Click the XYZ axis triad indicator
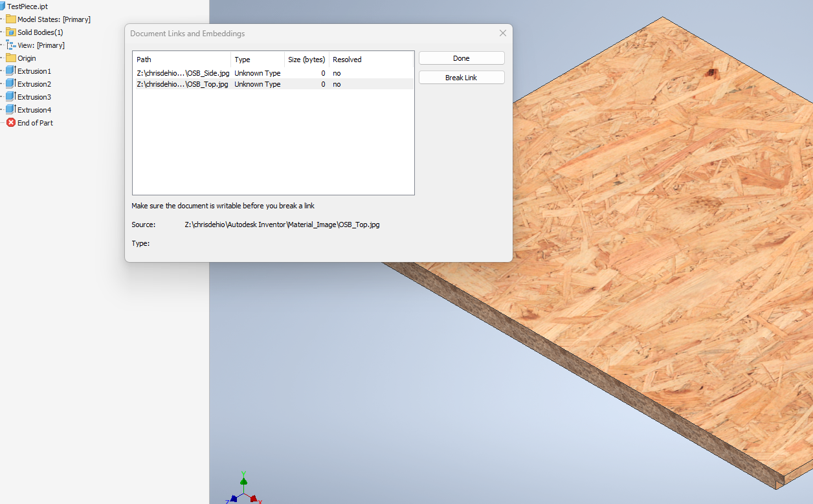The height and width of the screenshot is (504, 813). pyautogui.click(x=243, y=488)
